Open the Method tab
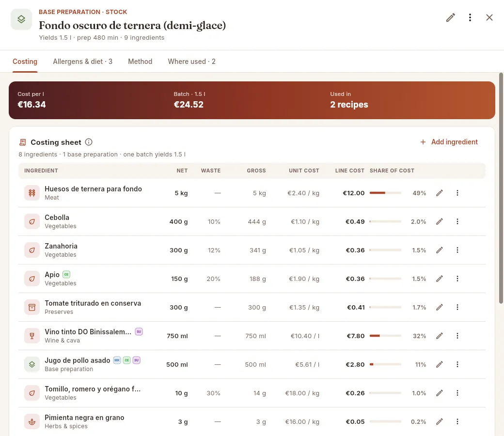This screenshot has height=436, width=504. [140, 62]
